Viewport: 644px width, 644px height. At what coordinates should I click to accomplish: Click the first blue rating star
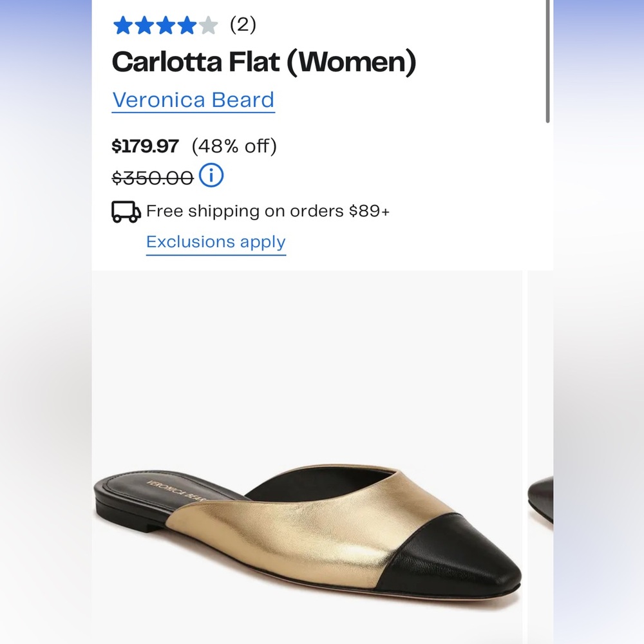(x=122, y=24)
